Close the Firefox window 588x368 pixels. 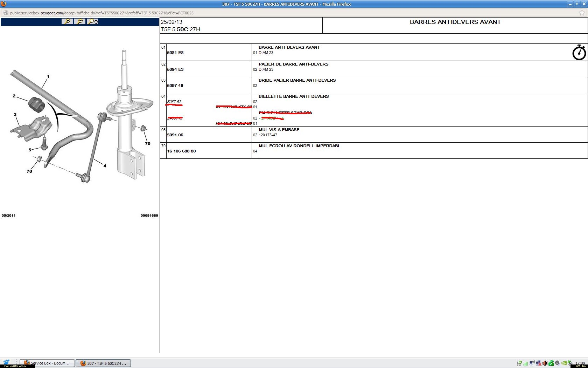584,4
